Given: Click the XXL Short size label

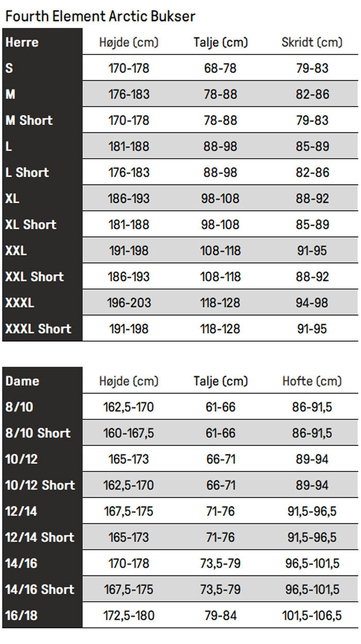Looking at the screenshot, I should [34, 277].
